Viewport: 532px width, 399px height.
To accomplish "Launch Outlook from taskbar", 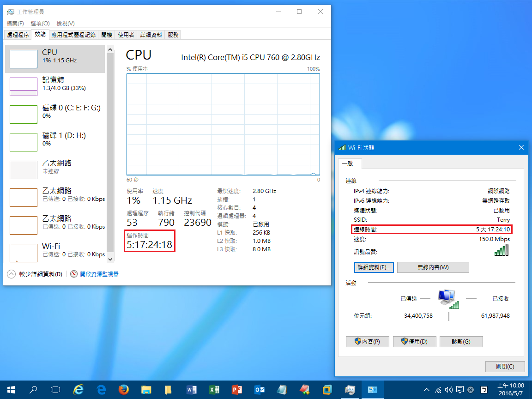I will tap(260, 390).
